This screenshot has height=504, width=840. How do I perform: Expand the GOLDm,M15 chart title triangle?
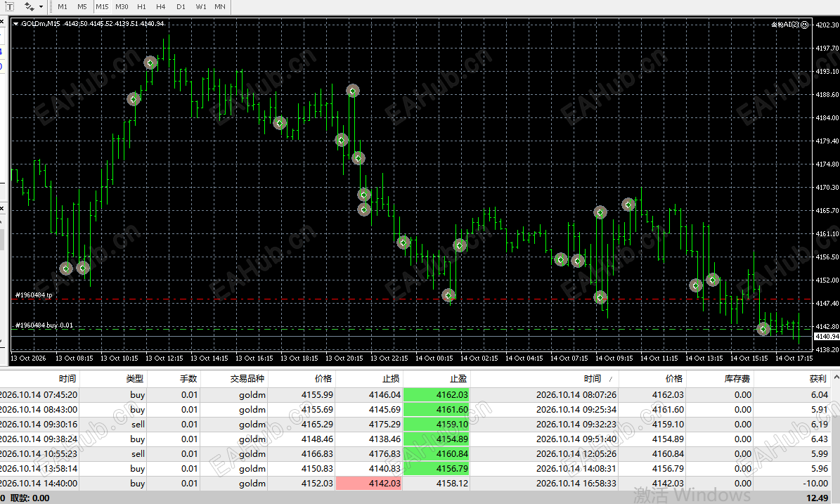(15, 24)
